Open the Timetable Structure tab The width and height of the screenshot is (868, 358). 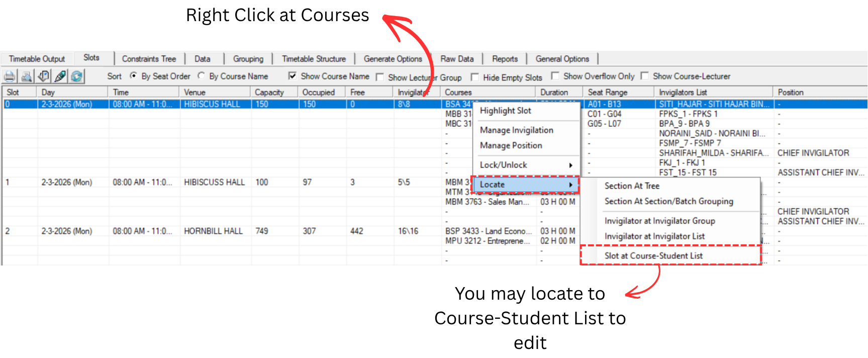[314, 59]
